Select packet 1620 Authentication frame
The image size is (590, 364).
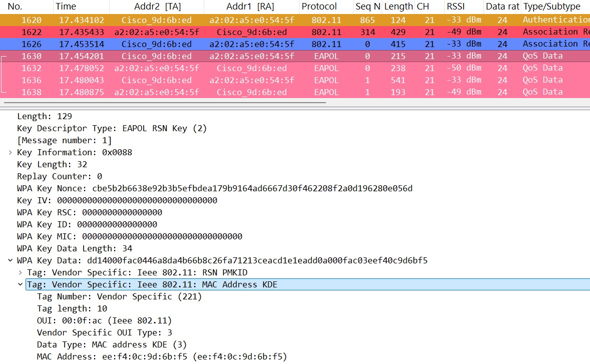(x=200, y=20)
